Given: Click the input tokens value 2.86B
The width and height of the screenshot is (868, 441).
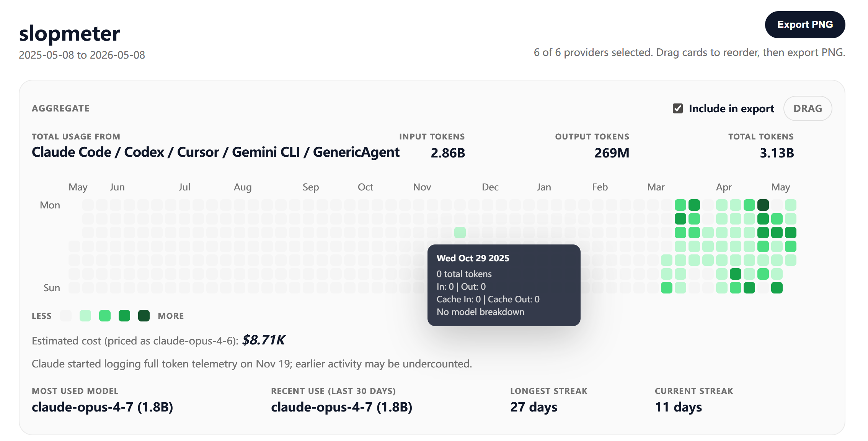Looking at the screenshot, I should pyautogui.click(x=448, y=153).
